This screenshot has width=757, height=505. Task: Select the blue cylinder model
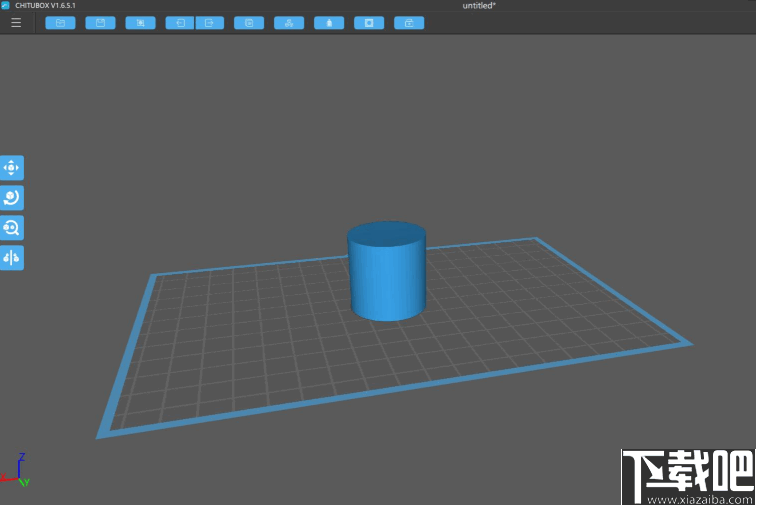click(387, 271)
